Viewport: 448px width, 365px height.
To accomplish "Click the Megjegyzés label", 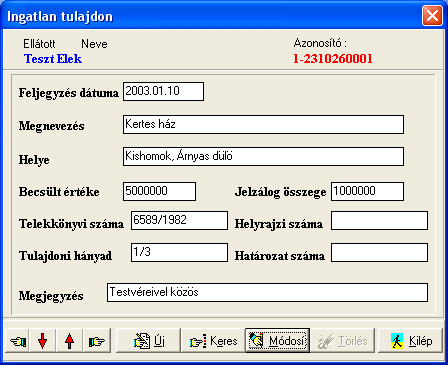I will 51,296.
